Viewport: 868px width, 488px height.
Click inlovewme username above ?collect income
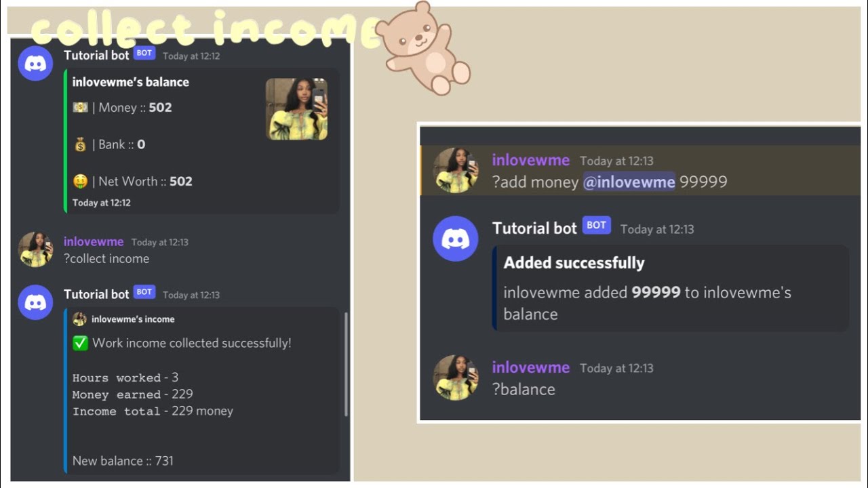94,241
